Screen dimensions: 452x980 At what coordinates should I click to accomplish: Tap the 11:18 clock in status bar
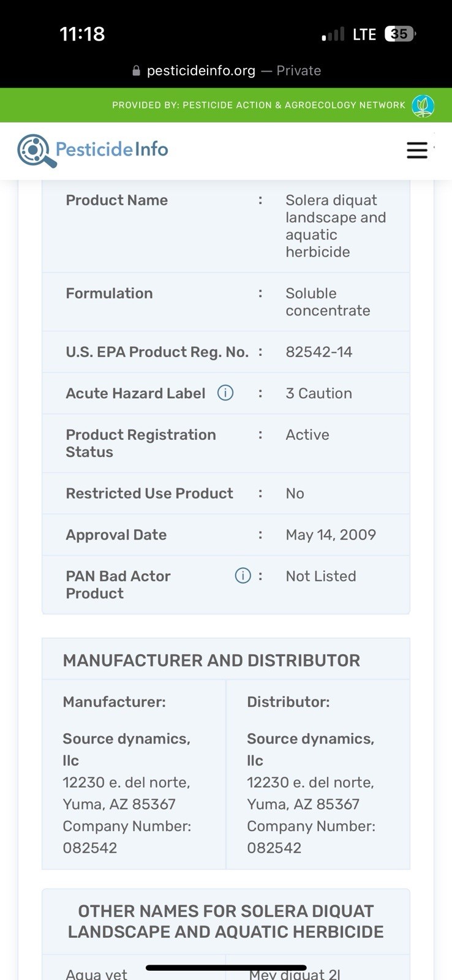[82, 34]
